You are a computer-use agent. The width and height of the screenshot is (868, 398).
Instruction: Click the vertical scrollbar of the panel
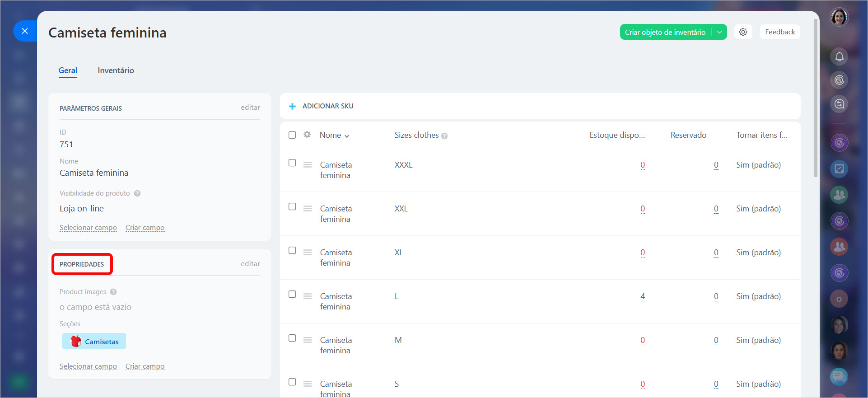[x=816, y=98]
